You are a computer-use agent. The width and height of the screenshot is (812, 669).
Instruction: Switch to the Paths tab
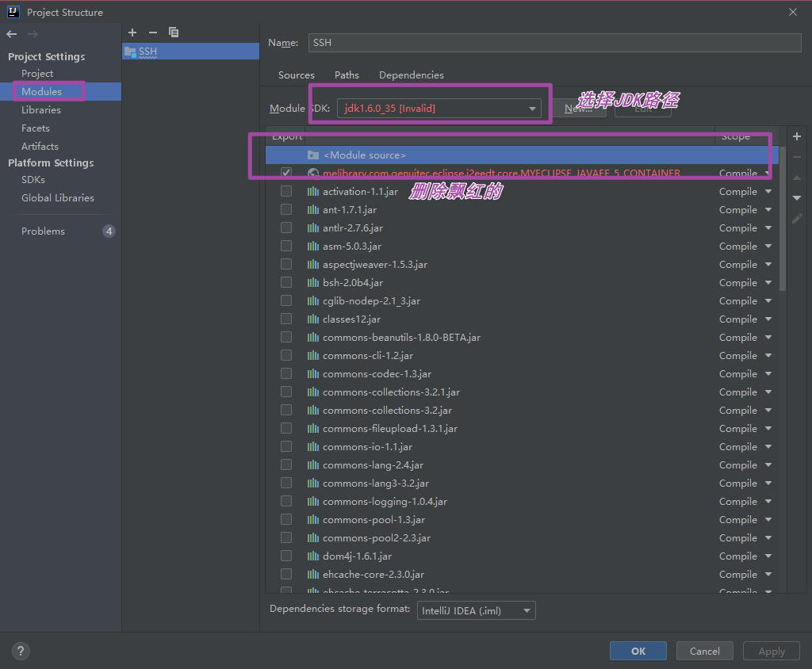(347, 75)
